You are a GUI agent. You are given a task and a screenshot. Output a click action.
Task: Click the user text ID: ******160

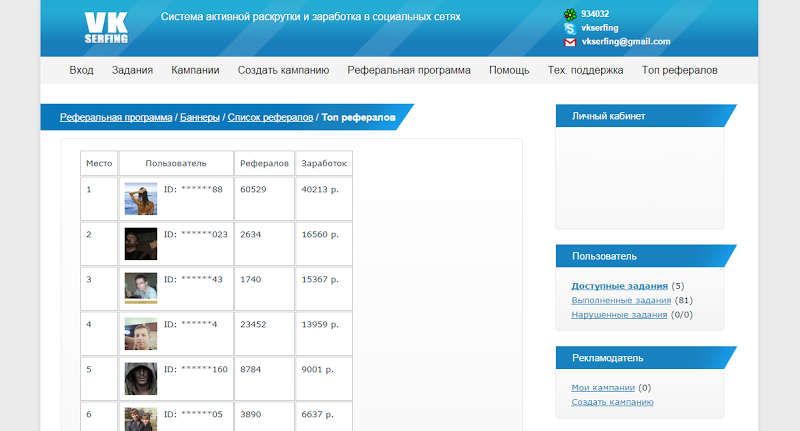[x=196, y=369]
